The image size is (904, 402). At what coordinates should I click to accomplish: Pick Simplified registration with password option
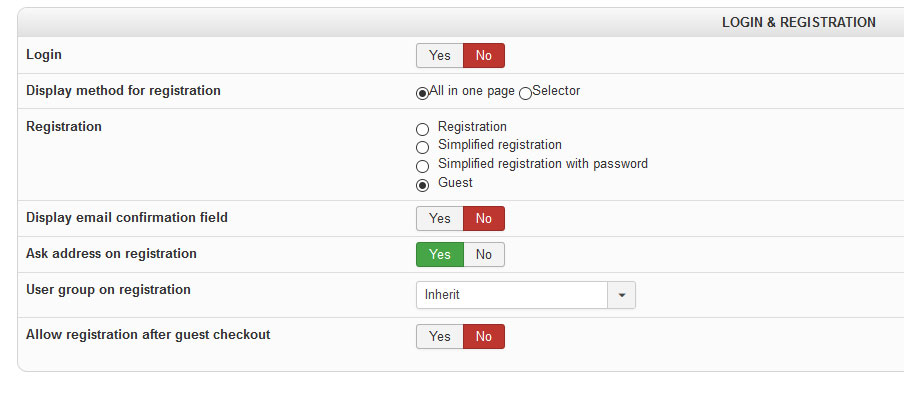click(x=422, y=165)
